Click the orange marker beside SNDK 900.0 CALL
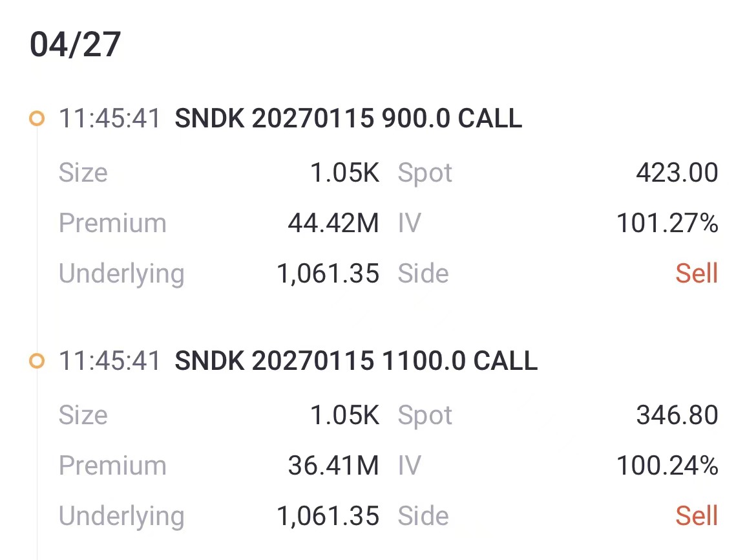Image resolution: width=756 pixels, height=560 pixels. [37, 119]
